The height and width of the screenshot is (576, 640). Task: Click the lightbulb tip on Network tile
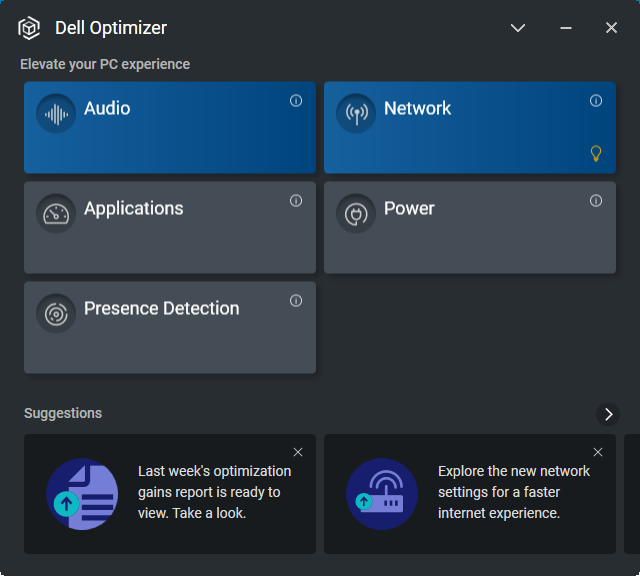(x=596, y=153)
